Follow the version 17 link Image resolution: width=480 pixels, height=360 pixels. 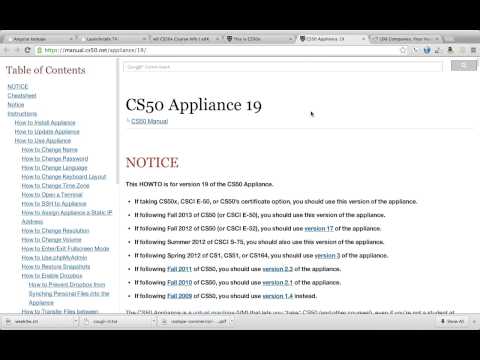click(x=319, y=229)
